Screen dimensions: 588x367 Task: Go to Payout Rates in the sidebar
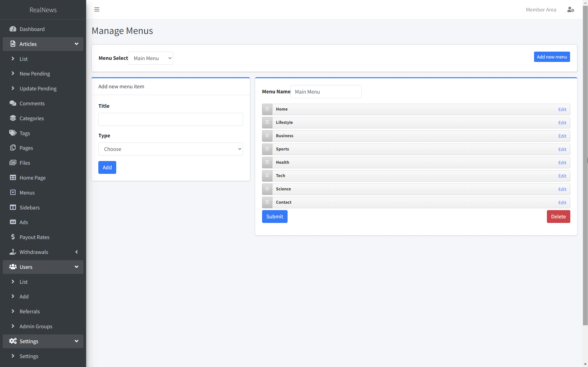point(34,237)
